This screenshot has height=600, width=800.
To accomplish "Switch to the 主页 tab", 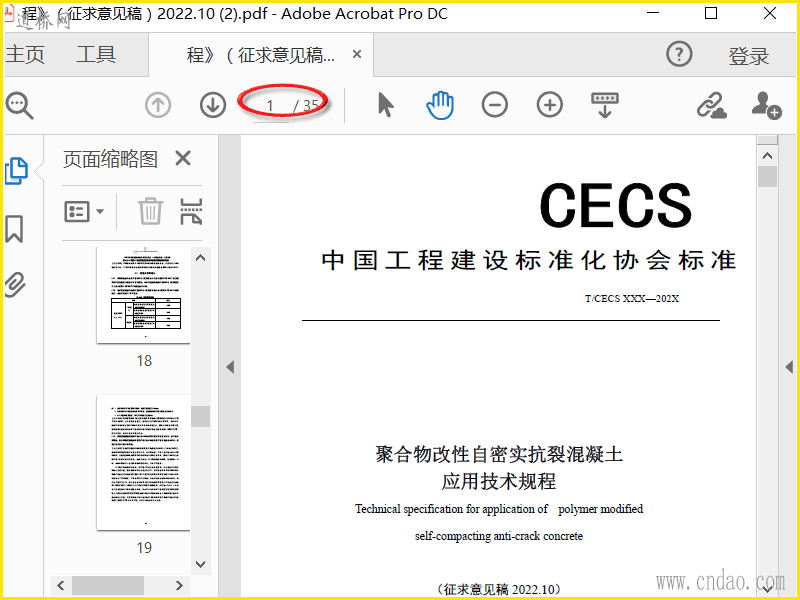I will tap(25, 54).
